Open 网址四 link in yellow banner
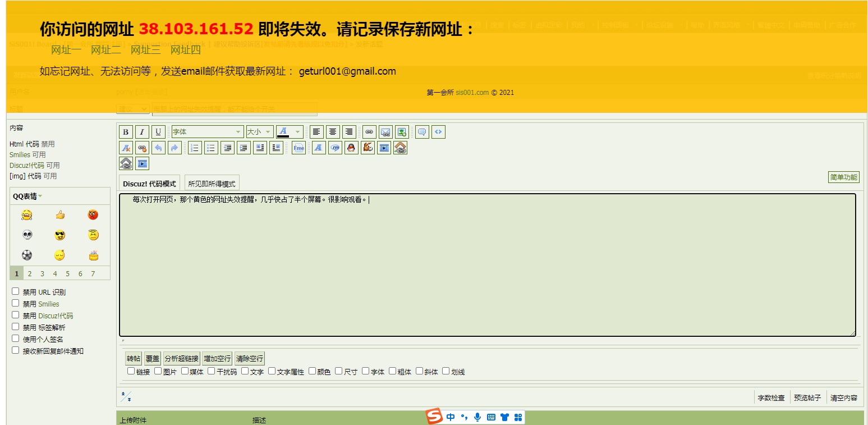 tap(186, 50)
